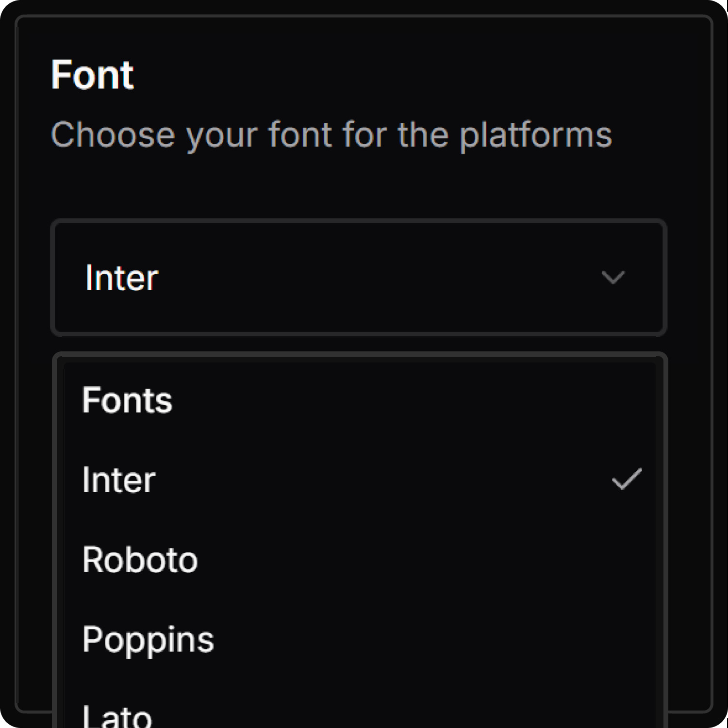Select Poppins as the font
The height and width of the screenshot is (728, 728).
148,639
